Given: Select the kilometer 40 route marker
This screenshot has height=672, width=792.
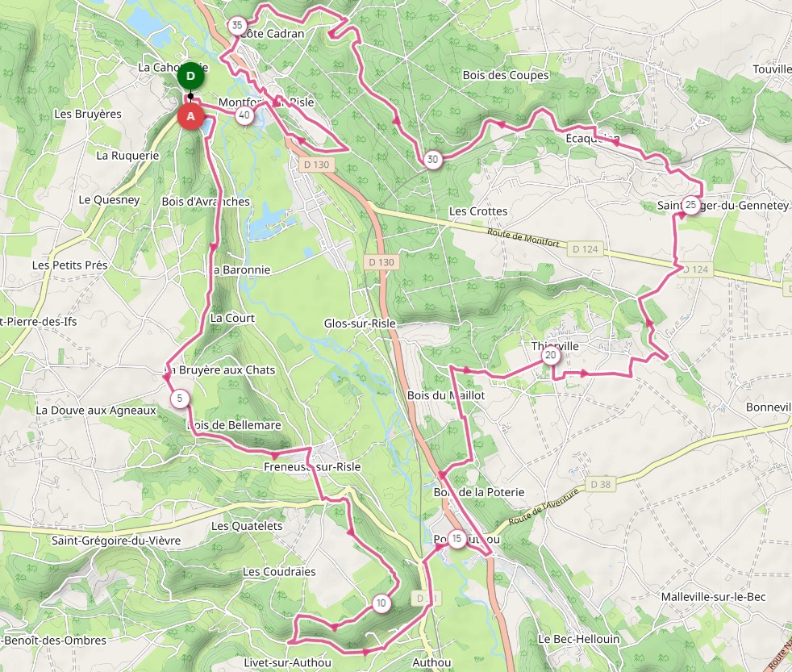Looking at the screenshot, I should 244,115.
